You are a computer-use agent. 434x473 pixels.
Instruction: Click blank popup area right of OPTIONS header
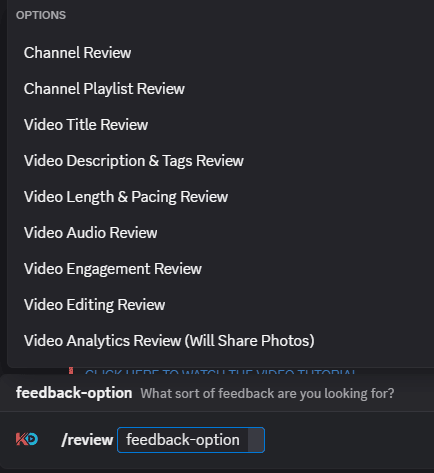[250, 15]
